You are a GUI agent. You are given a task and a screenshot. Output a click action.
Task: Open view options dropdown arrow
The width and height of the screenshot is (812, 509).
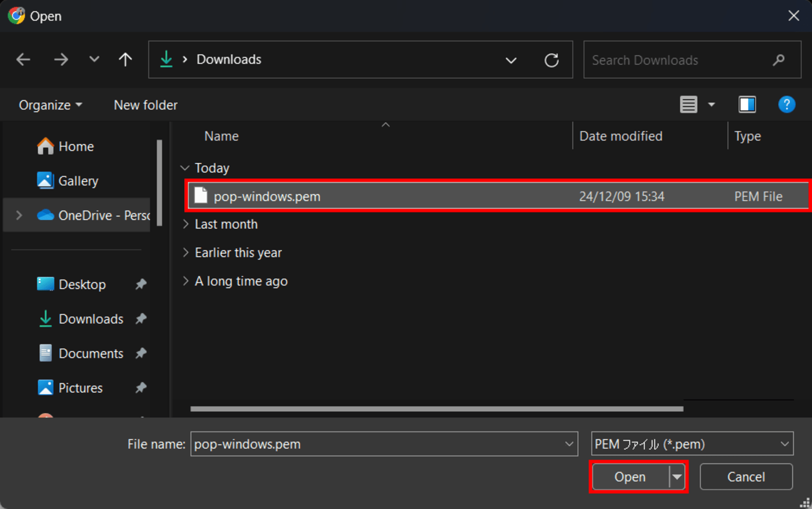[x=711, y=105]
